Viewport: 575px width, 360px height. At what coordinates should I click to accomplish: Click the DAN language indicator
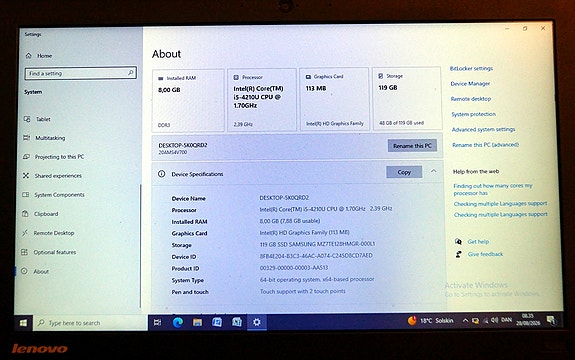(506, 320)
